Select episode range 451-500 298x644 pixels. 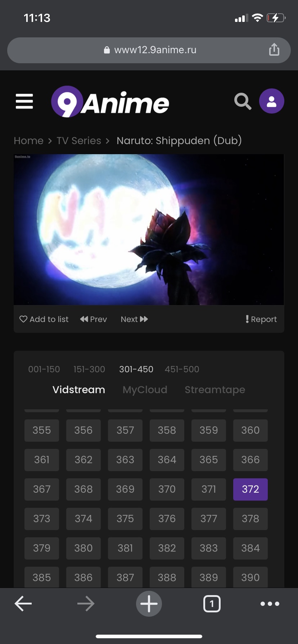pos(182,369)
